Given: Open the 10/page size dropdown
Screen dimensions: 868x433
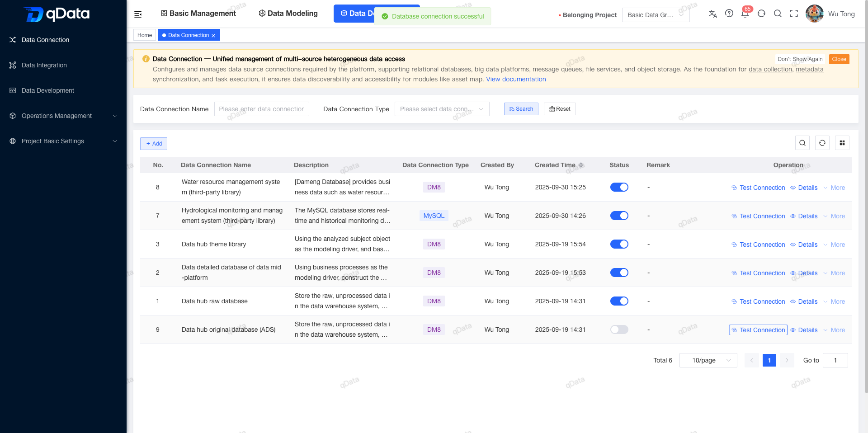Looking at the screenshot, I should click(x=708, y=360).
